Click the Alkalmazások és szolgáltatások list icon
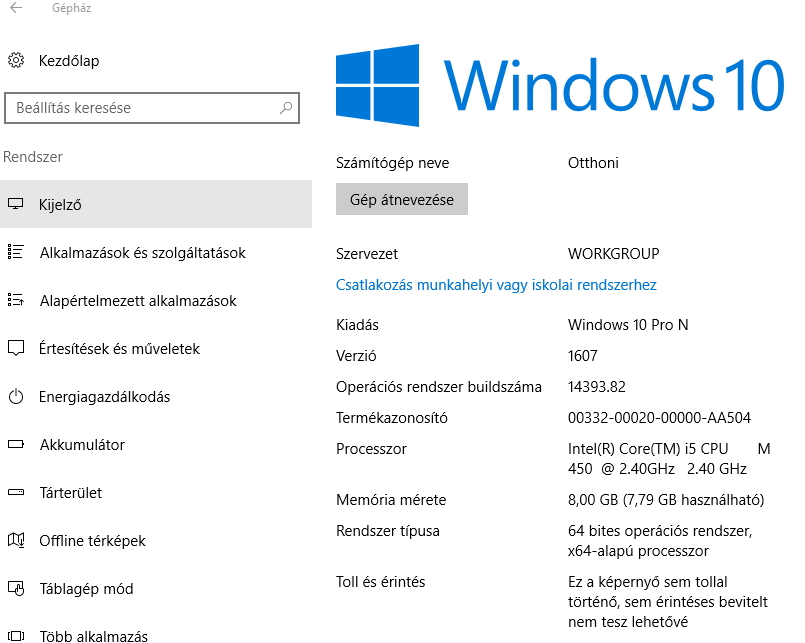805x643 pixels. [16, 252]
